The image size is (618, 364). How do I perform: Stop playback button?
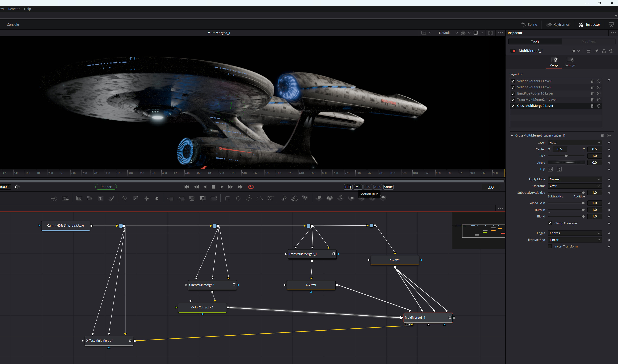pyautogui.click(x=213, y=187)
